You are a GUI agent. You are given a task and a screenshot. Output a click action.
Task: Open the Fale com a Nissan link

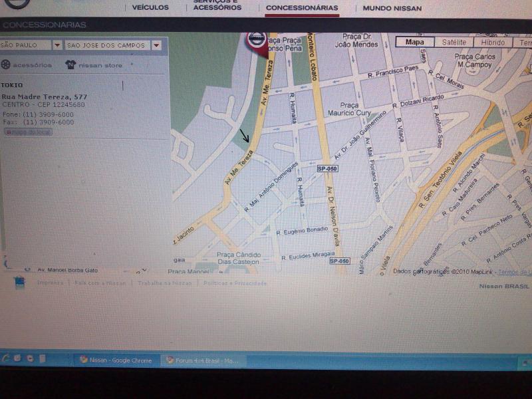100,283
